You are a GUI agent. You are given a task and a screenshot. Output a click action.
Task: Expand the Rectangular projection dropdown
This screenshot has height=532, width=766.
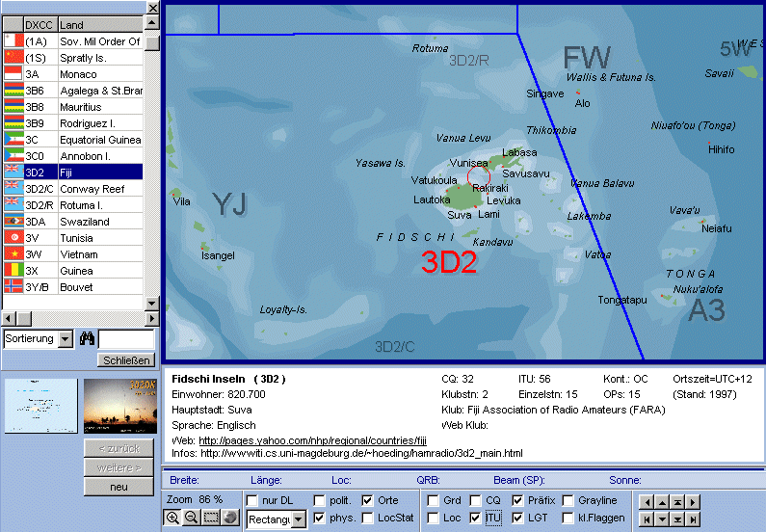pos(299,519)
